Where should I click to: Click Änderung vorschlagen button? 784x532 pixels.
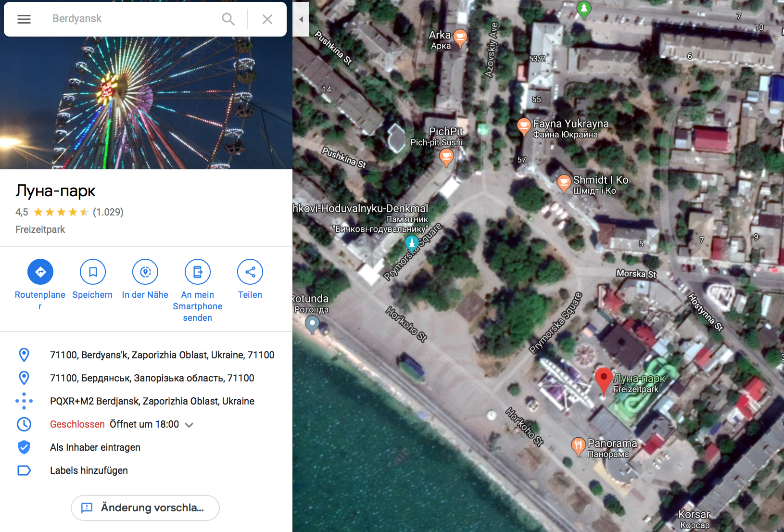pos(145,508)
